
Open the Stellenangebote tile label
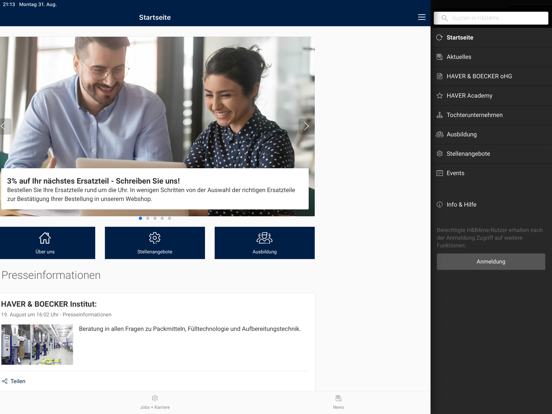pos(155,252)
